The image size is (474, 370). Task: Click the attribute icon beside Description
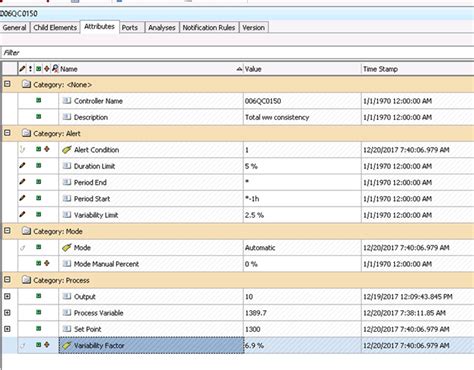point(67,117)
